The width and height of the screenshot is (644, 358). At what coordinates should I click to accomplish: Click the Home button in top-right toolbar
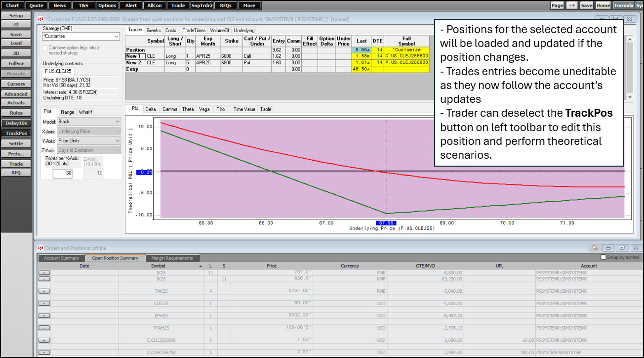click(603, 5)
